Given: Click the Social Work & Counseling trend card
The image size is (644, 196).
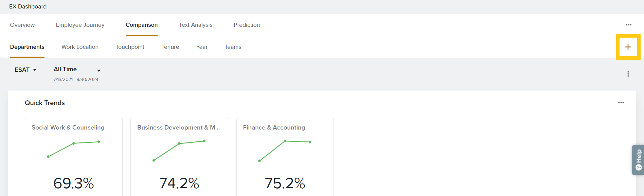Looking at the screenshot, I should 74,157.
